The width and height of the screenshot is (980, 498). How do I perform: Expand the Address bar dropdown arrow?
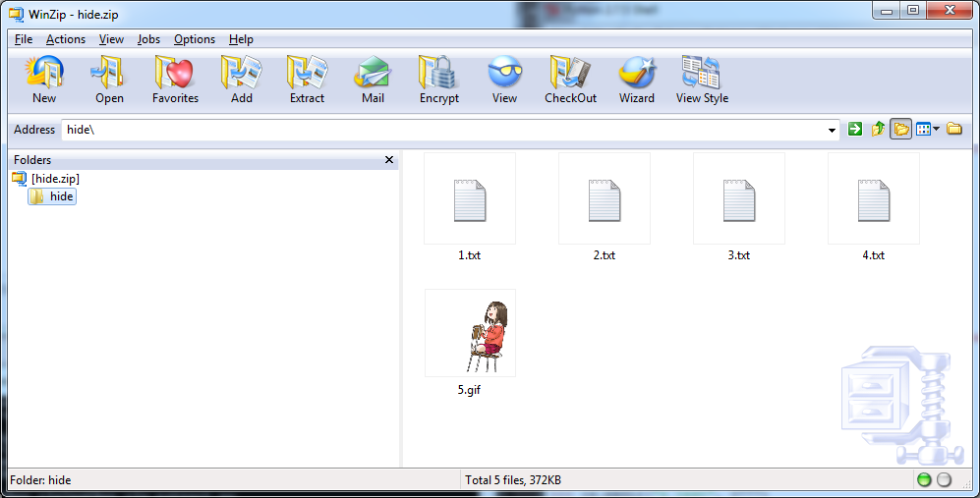832,130
